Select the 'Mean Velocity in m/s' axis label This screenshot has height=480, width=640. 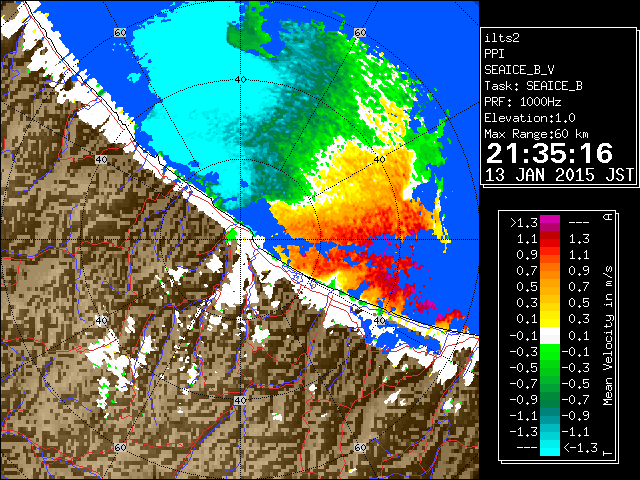click(608, 335)
